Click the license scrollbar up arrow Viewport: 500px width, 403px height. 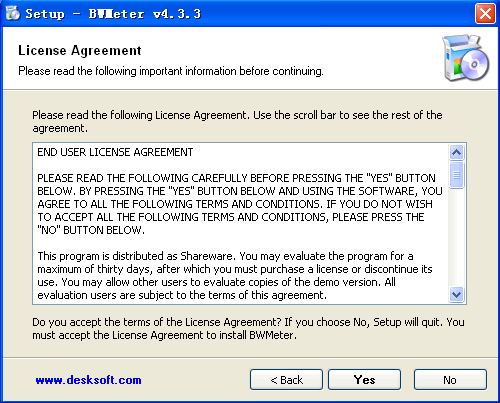click(456, 153)
